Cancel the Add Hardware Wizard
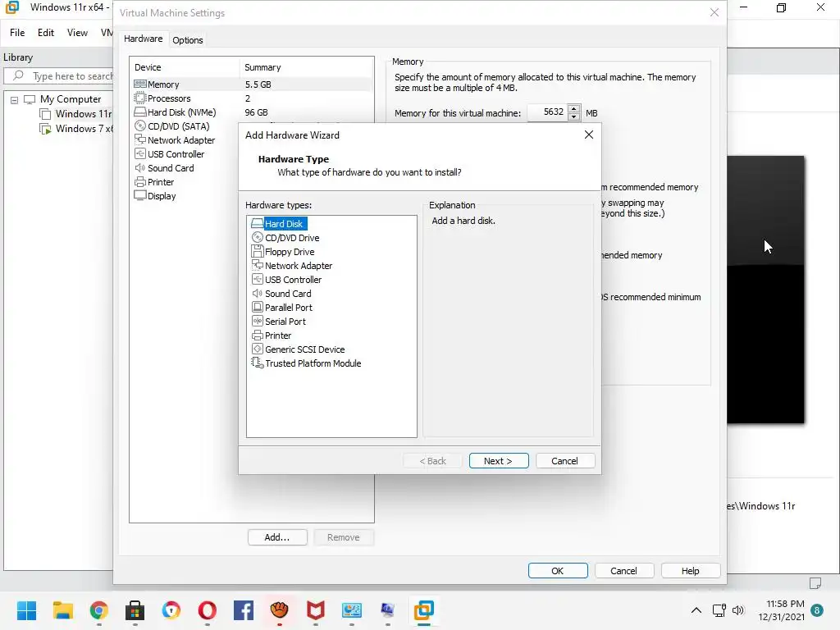 point(565,461)
